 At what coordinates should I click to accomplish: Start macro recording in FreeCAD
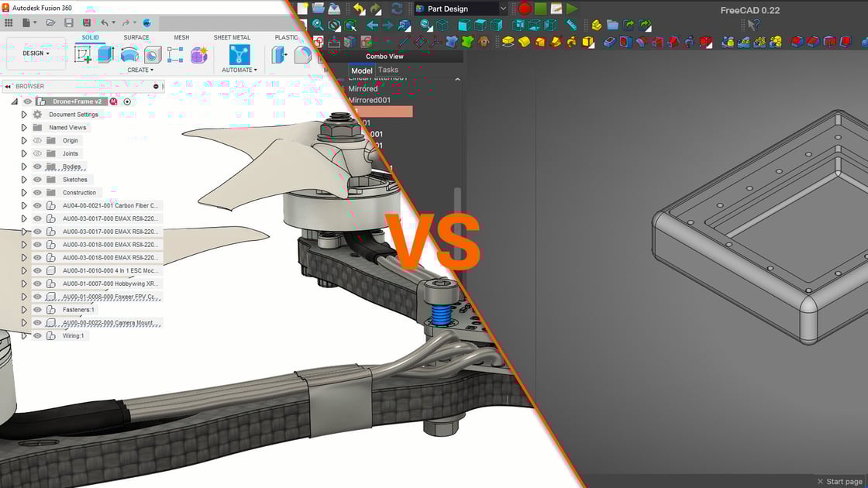[x=524, y=9]
